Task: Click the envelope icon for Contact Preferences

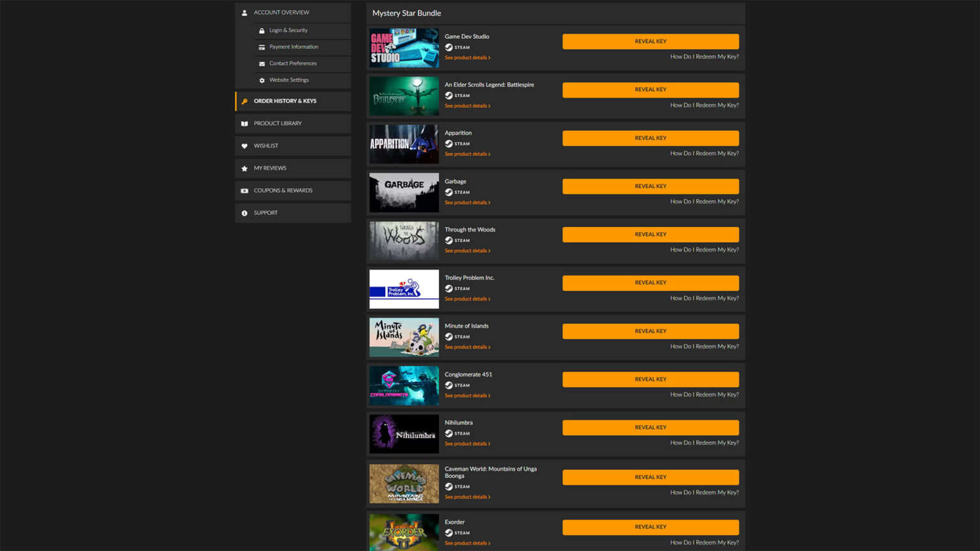Action: click(262, 64)
